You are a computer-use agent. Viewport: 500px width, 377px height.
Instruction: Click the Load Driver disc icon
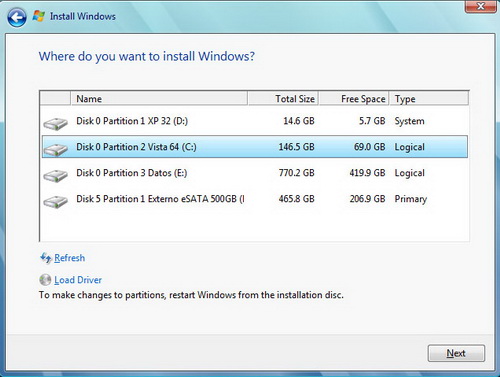pos(45,280)
